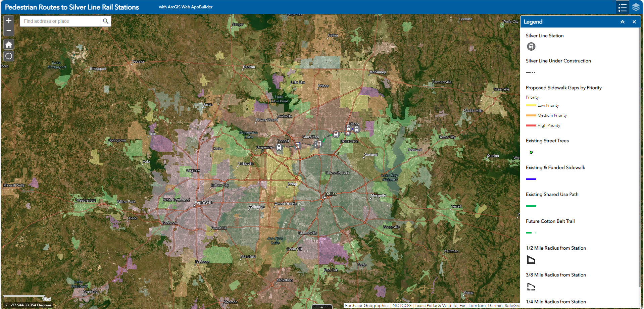Reset map to default home extent

click(x=9, y=44)
